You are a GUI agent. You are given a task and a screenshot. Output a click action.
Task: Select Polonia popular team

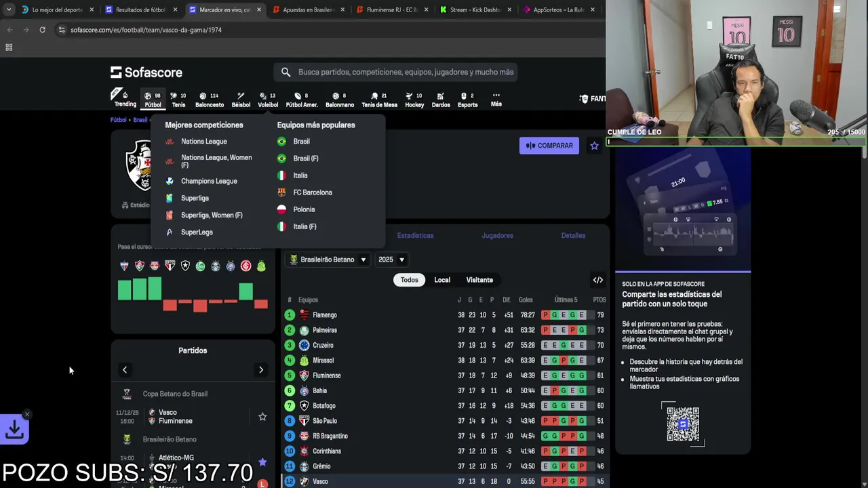click(x=304, y=209)
